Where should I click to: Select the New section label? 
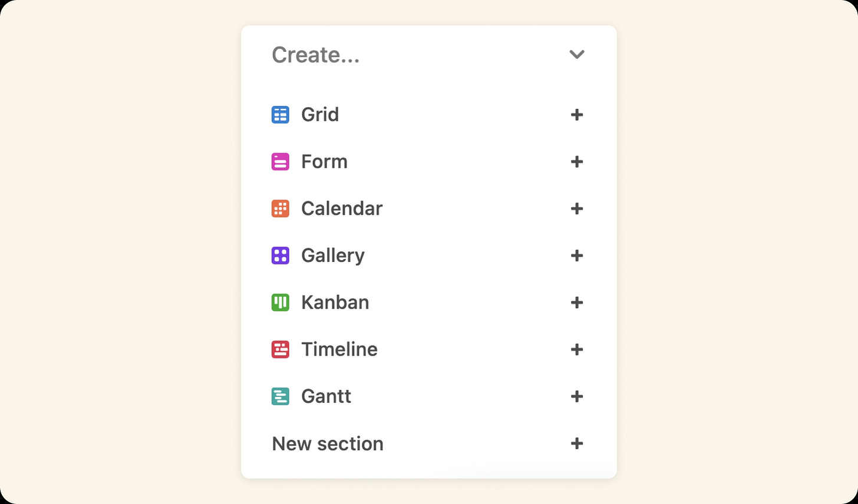[327, 443]
